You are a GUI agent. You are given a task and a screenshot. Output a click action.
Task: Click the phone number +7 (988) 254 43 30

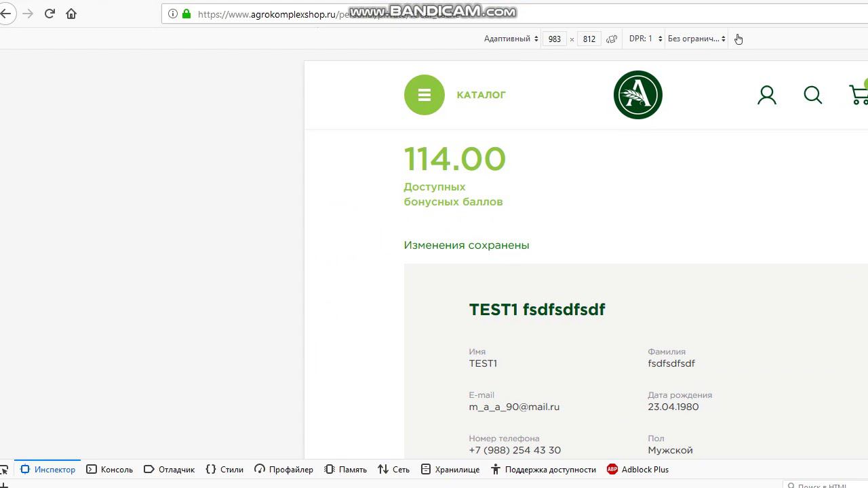[x=515, y=450]
